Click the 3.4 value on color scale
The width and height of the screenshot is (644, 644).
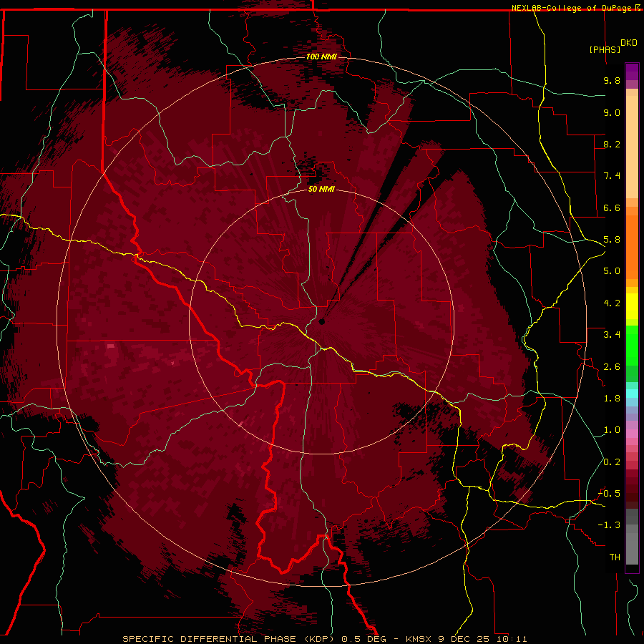click(612, 335)
